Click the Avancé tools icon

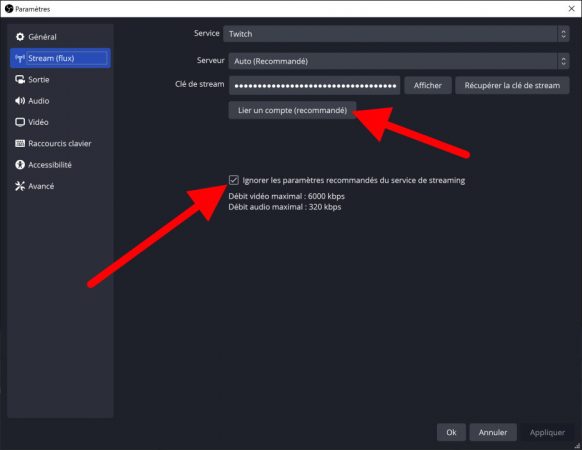point(20,186)
